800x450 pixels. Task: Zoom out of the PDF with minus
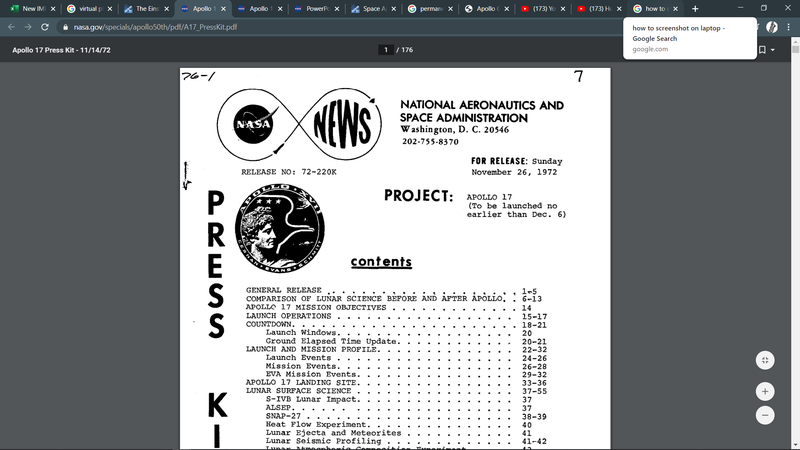[x=765, y=415]
